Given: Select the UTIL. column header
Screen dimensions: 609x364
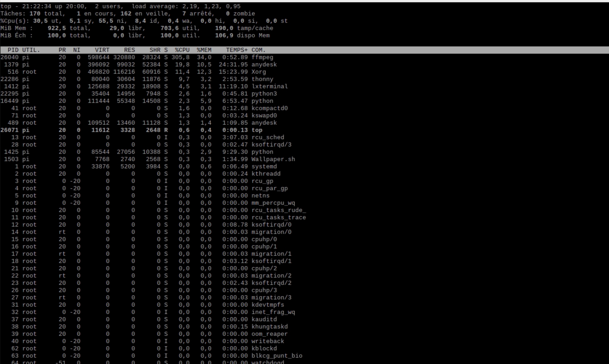Looking at the screenshot, I should click(x=31, y=50).
